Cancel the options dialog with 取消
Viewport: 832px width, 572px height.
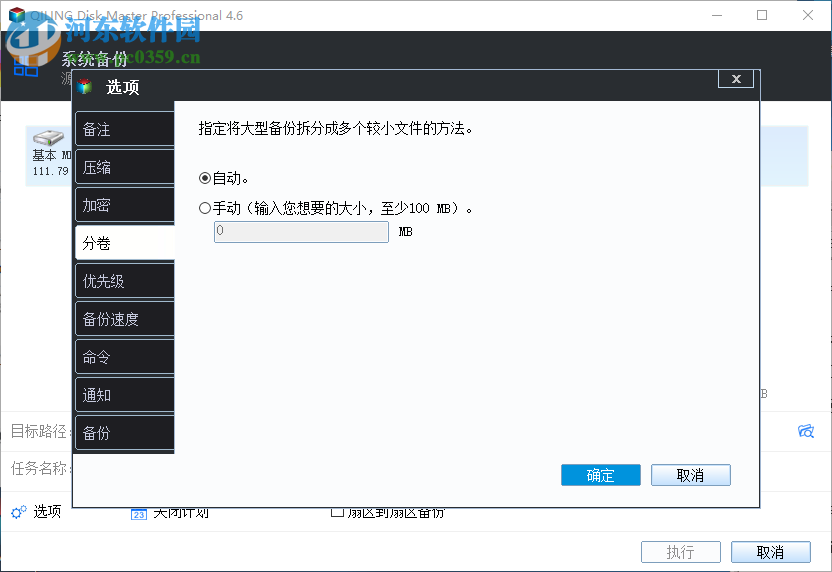pyautogui.click(x=690, y=475)
